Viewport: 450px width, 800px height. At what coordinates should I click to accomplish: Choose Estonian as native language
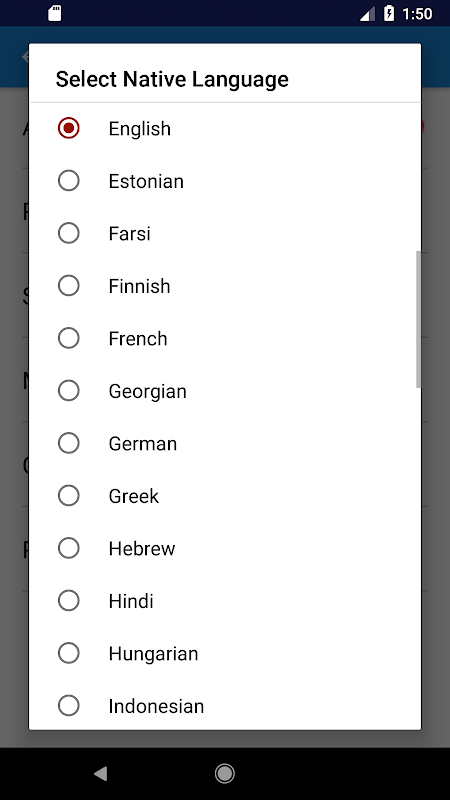point(224,181)
